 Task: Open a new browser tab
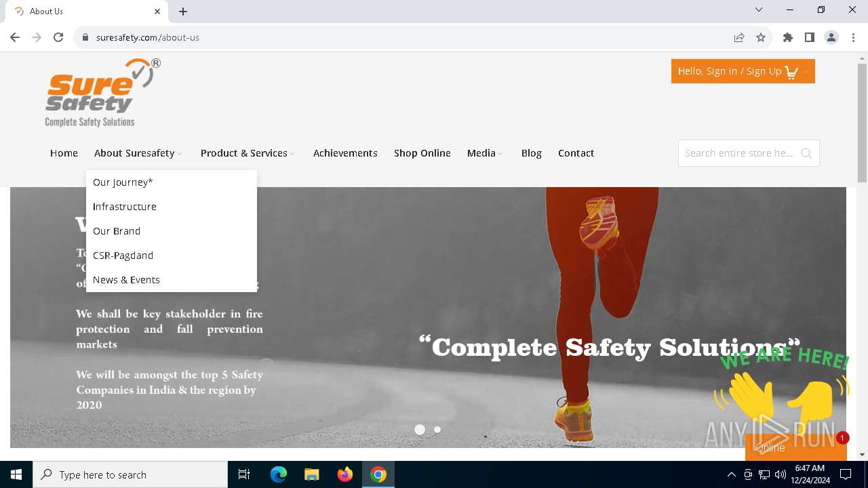pyautogui.click(x=183, y=12)
